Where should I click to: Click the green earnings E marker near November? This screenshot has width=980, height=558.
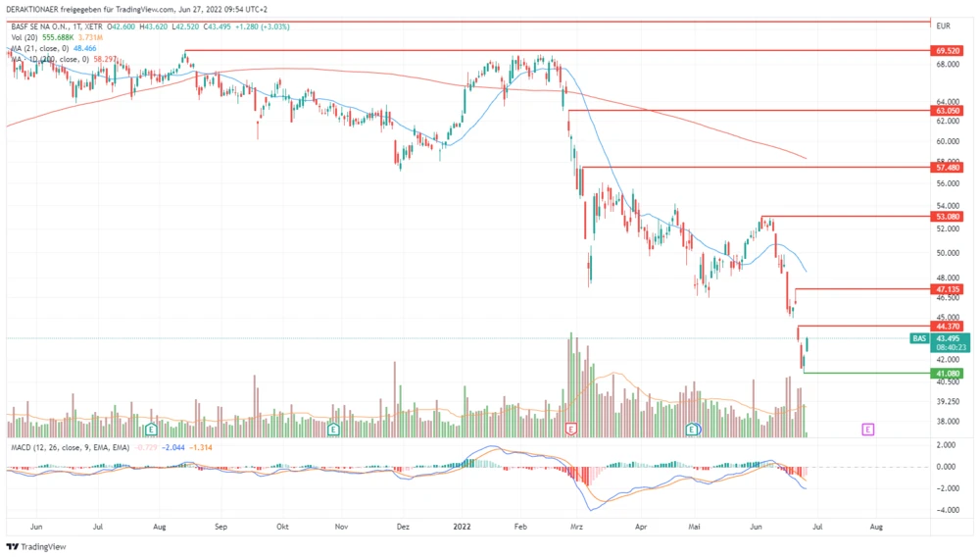[x=333, y=430]
